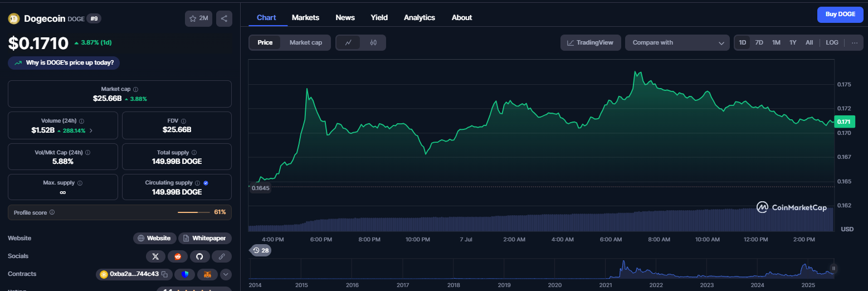Open the Dogecoin Whitepaper link
The height and width of the screenshot is (291, 868).
coord(205,238)
